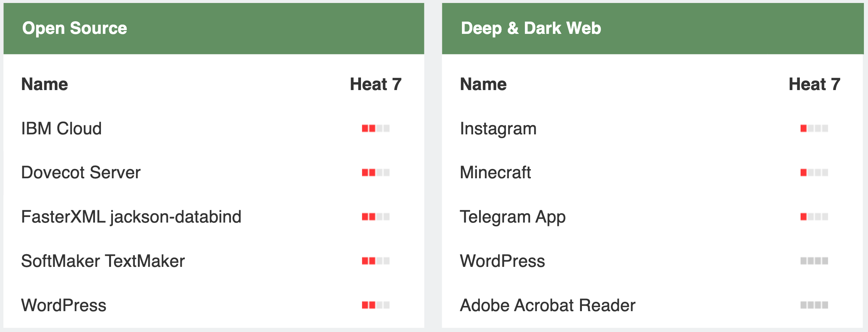Open the Minecraft entry
This screenshot has height=332, width=868.
pos(495,173)
